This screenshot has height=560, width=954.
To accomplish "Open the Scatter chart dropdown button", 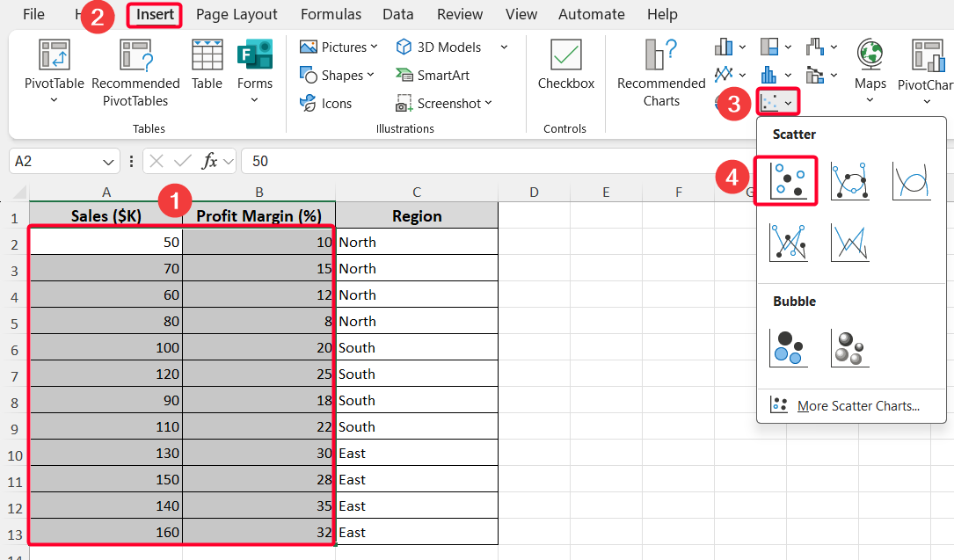I will pyautogui.click(x=777, y=104).
